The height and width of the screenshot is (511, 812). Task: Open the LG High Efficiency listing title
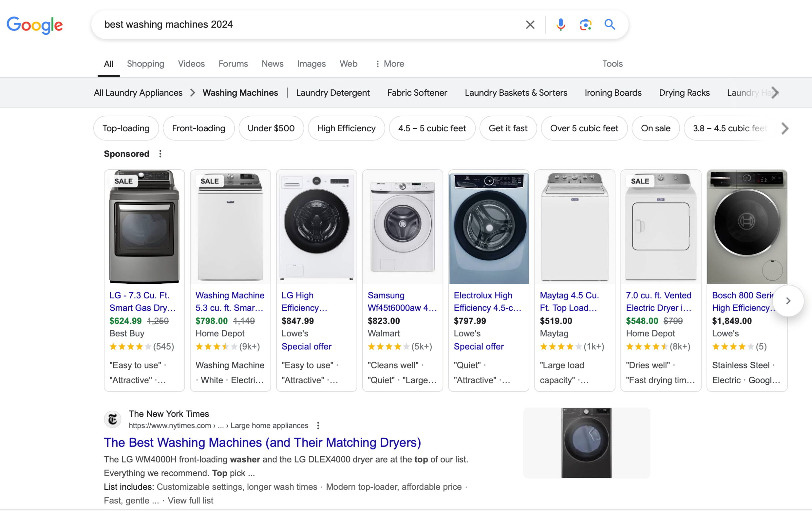click(x=304, y=301)
